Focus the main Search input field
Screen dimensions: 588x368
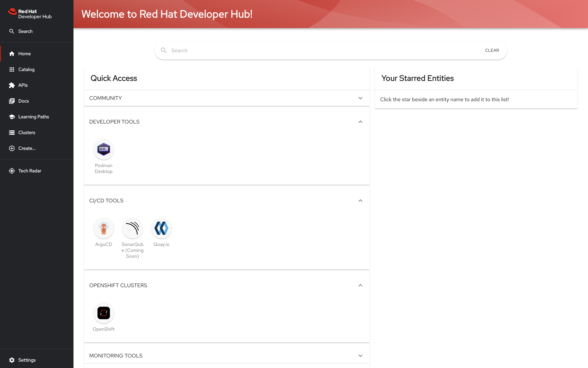click(x=326, y=50)
